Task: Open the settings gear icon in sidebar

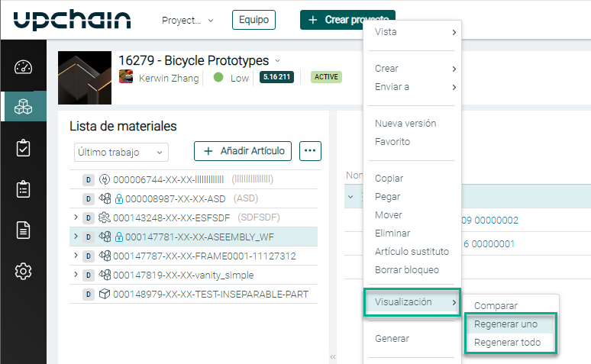Action: click(24, 271)
